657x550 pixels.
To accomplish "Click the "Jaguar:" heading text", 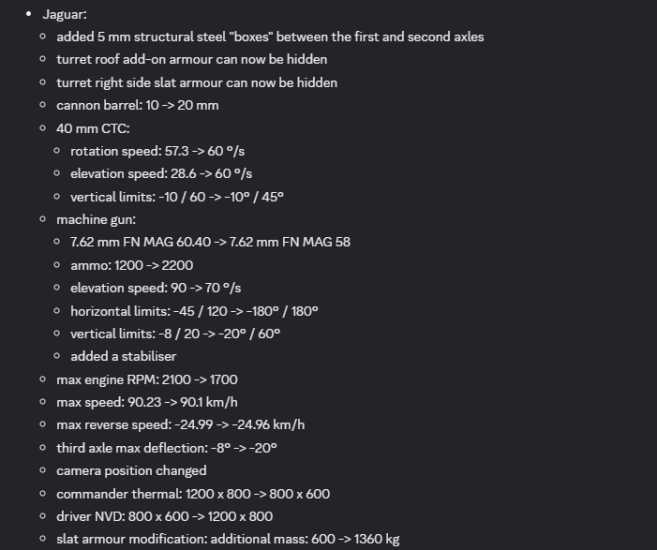I will coord(64,14).
